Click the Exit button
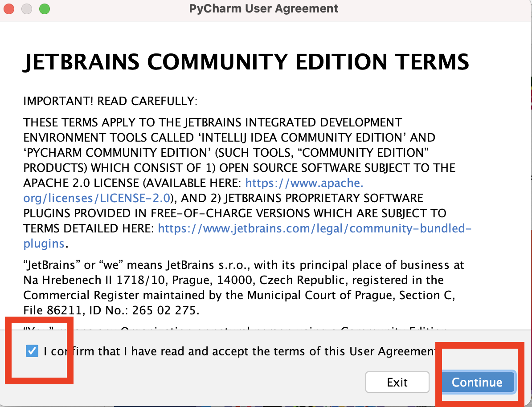This screenshot has width=532, height=407. coord(397,382)
